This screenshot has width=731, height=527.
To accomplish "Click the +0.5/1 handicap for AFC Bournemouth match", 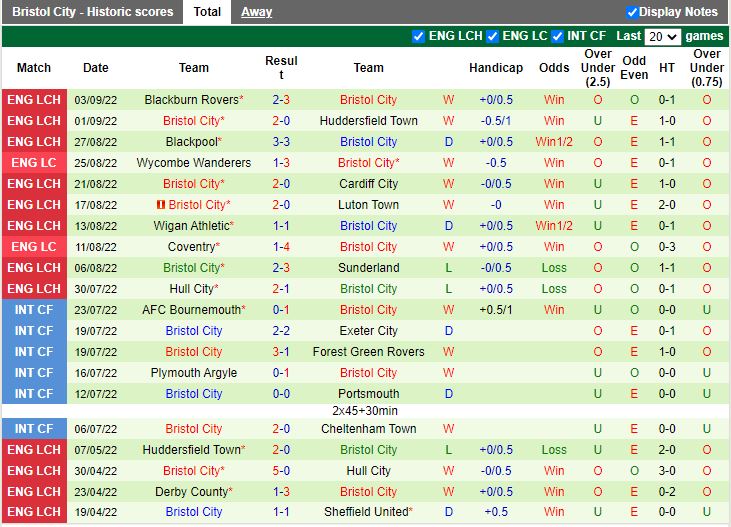I will 496,310.
